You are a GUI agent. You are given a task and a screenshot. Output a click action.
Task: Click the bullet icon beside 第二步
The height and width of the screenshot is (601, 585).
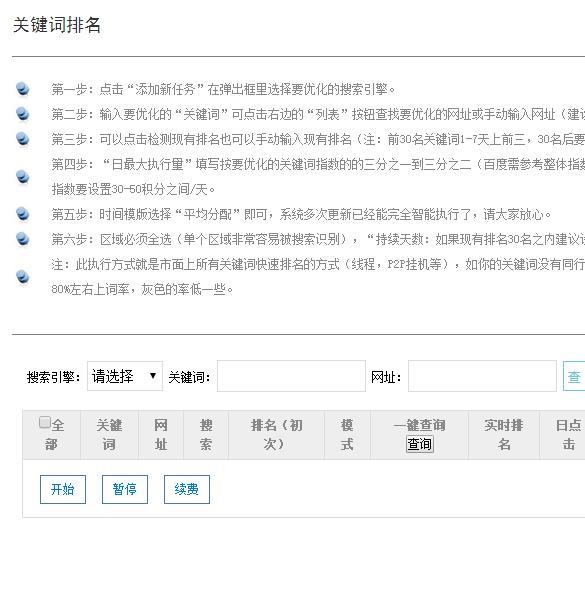[23, 114]
